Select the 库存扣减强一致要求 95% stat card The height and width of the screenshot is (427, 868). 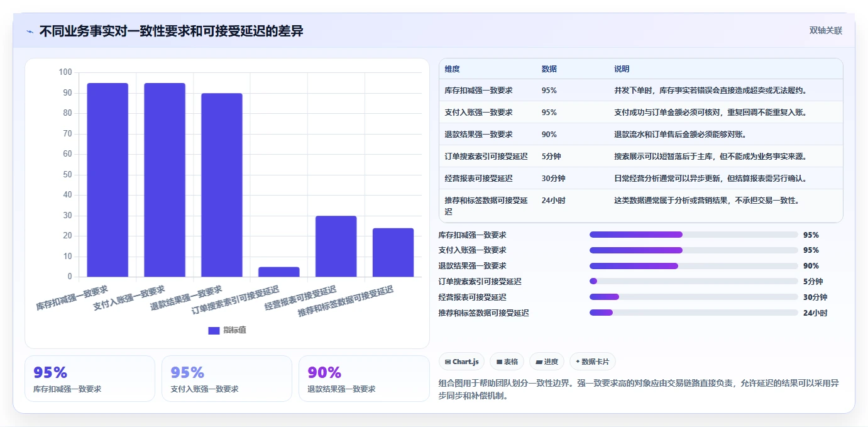click(x=90, y=379)
